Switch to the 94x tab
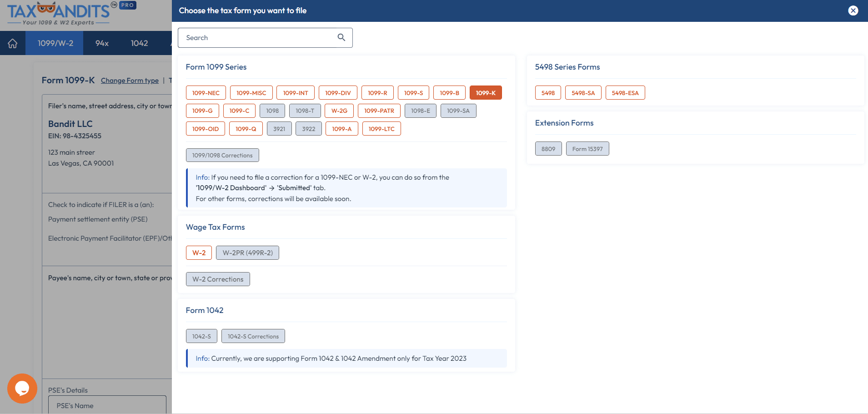 pyautogui.click(x=102, y=43)
